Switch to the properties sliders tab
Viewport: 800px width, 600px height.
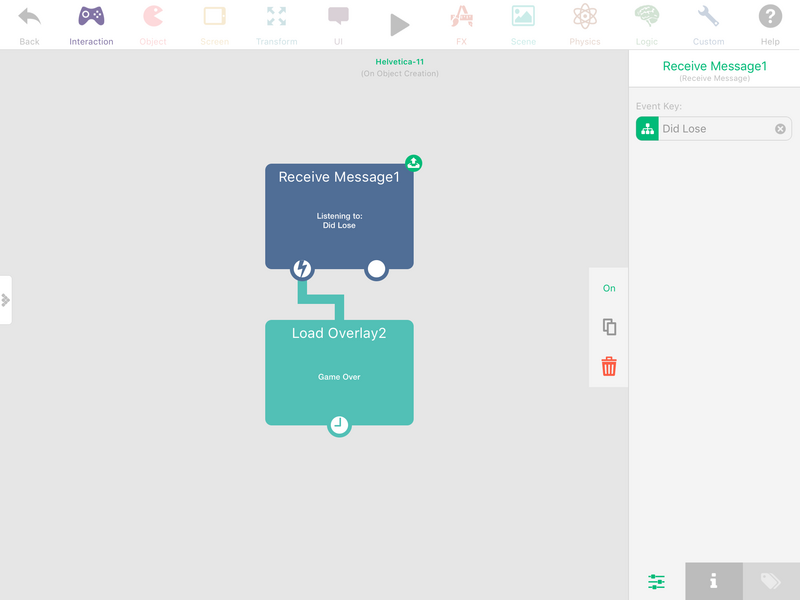click(657, 581)
